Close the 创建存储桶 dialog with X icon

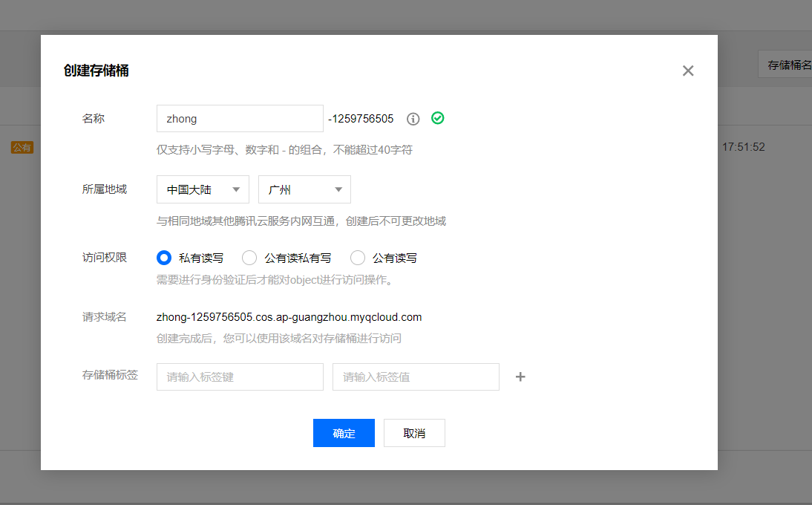click(688, 71)
